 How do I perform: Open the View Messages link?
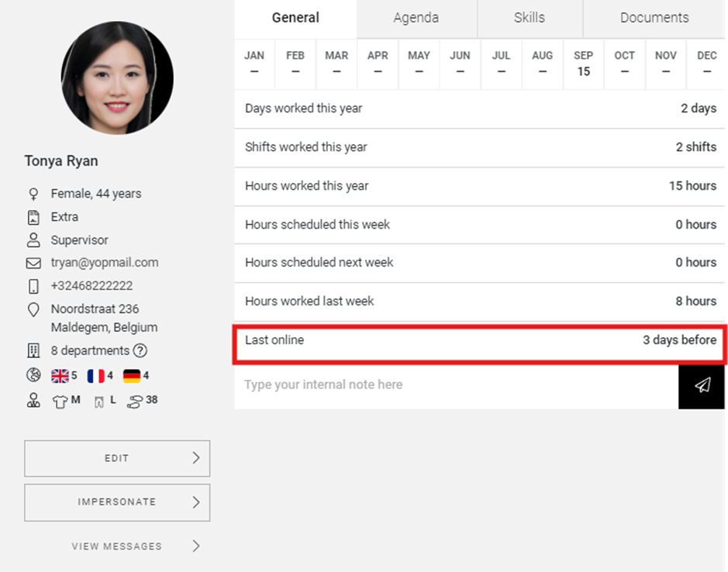117,546
